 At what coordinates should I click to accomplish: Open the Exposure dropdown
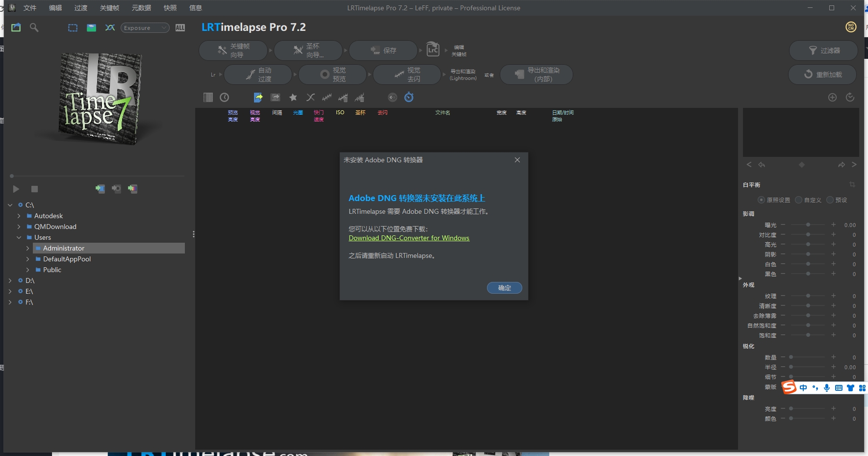click(x=145, y=28)
